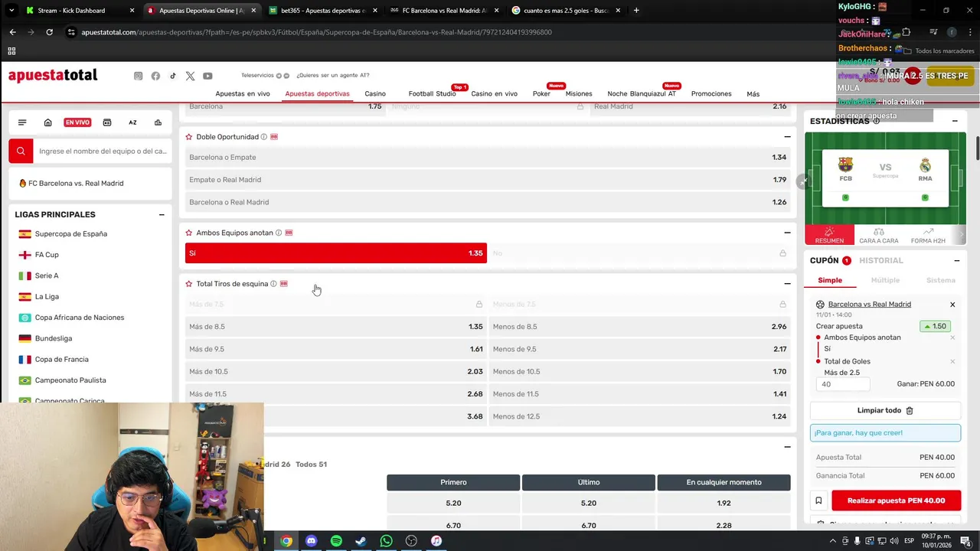Collapse the Estadísticas panel

click(x=955, y=121)
